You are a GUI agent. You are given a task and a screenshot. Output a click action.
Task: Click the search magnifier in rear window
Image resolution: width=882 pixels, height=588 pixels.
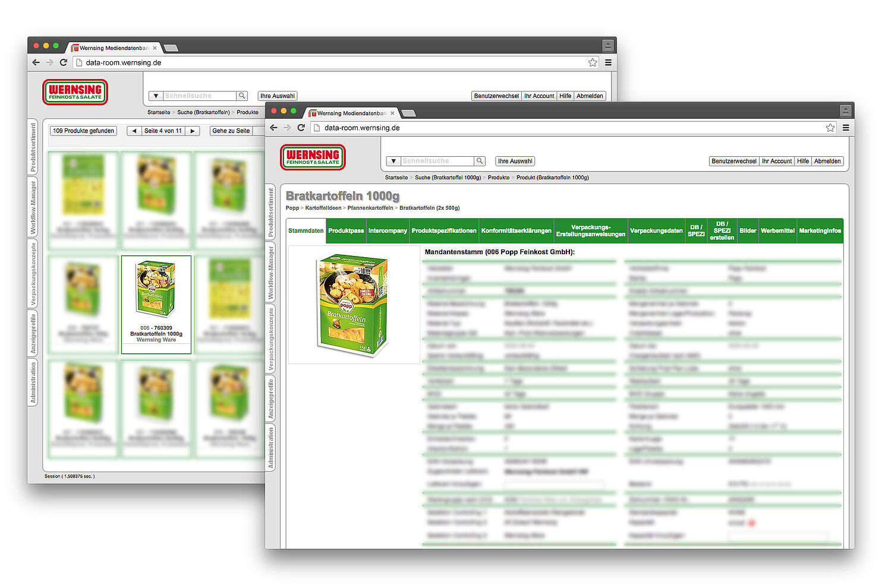242,96
